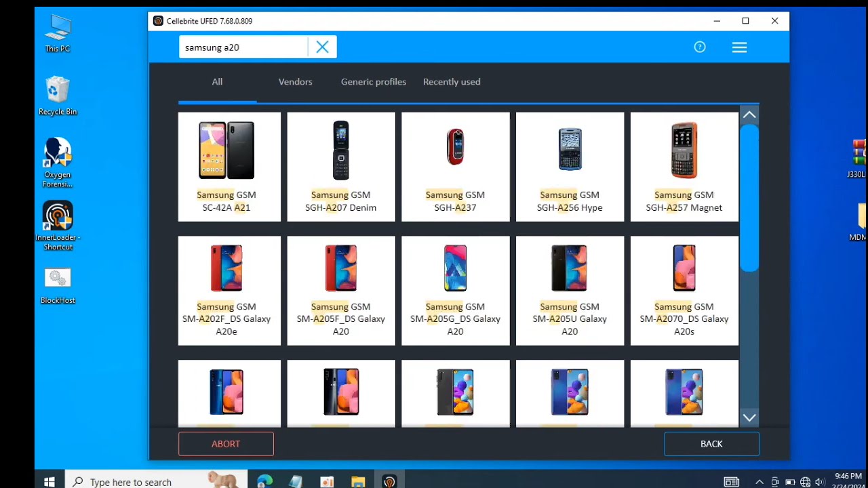Click the scroll up arrow in device list
868x488 pixels.
click(x=749, y=115)
